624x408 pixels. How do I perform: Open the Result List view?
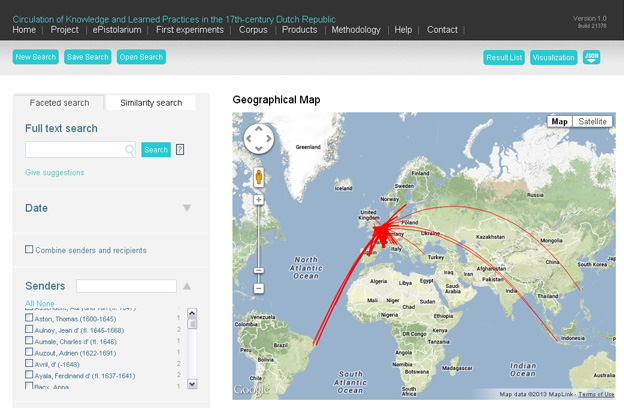[504, 57]
